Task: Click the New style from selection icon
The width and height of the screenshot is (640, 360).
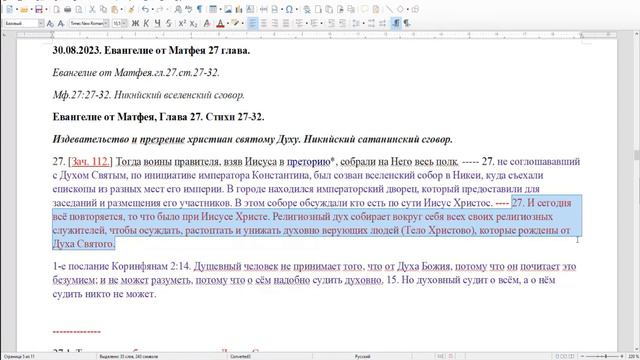Action: pos(61,23)
